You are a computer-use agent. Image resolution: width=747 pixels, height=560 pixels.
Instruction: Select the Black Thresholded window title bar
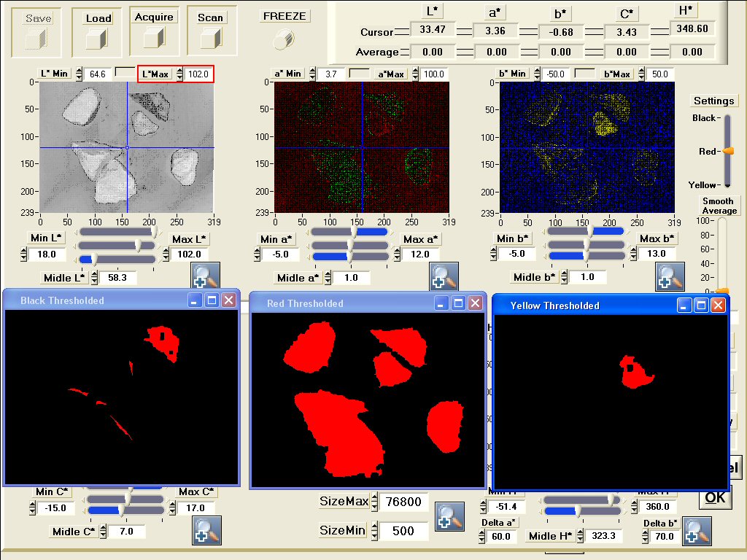click(x=95, y=300)
